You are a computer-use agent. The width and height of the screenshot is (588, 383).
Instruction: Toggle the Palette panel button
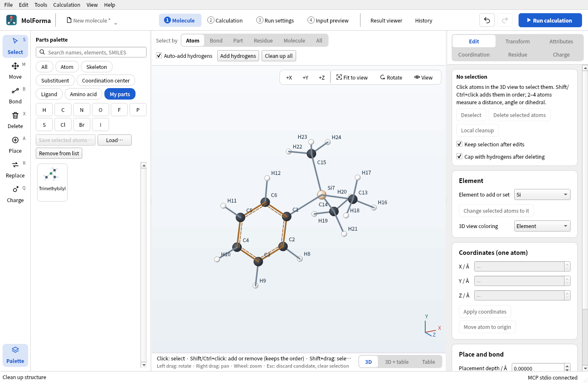15,355
